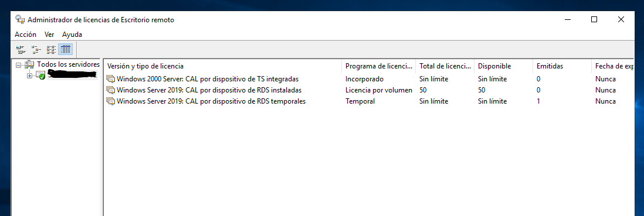Switch to small icons view in toolbar
This screenshot has height=216, width=644.
36,50
